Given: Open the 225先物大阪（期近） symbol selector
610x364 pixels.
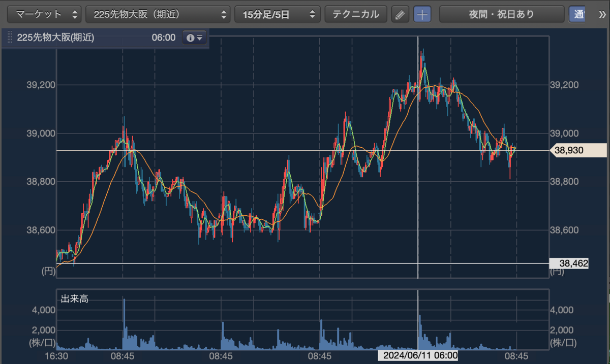Looking at the screenshot, I should click(158, 14).
